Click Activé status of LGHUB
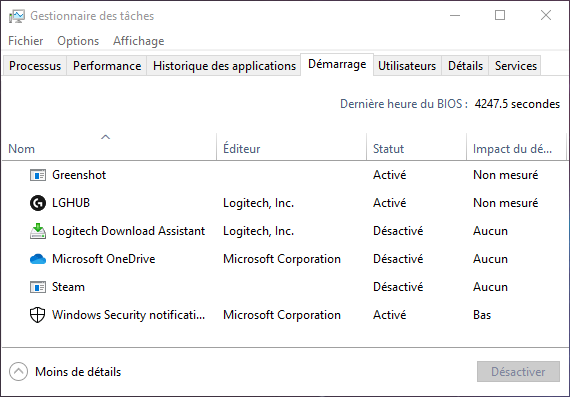 click(x=389, y=203)
